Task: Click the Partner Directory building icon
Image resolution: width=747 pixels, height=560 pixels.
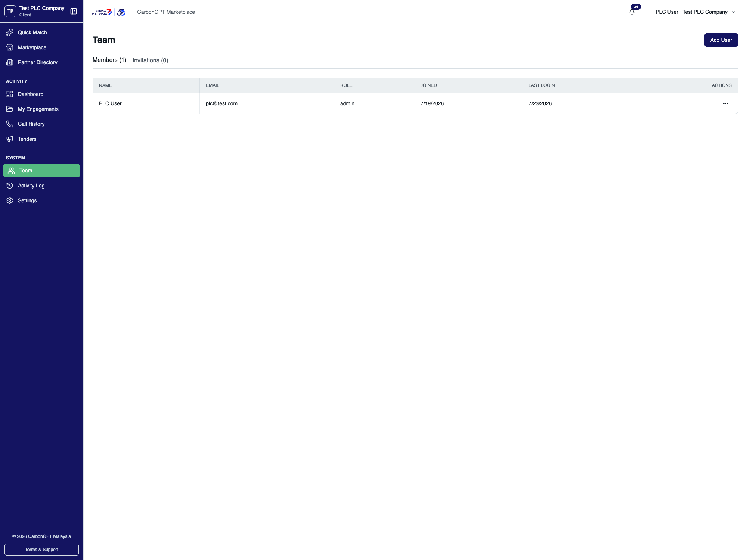Action: (x=10, y=62)
